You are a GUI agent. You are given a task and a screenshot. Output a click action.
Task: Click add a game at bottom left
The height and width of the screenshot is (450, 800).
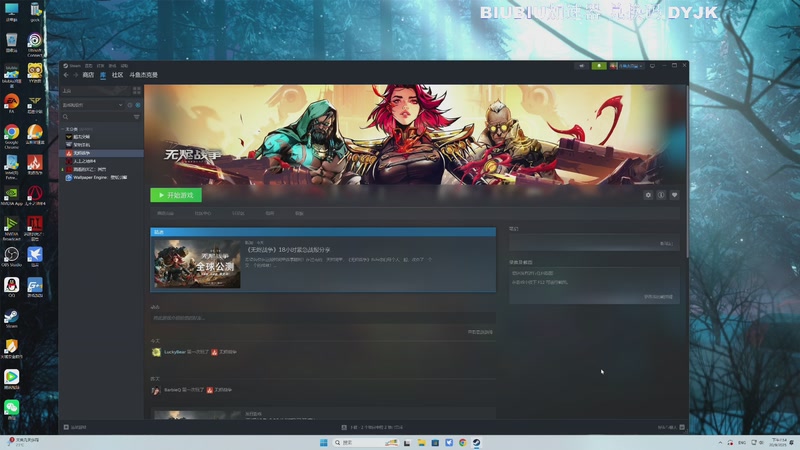[76, 427]
